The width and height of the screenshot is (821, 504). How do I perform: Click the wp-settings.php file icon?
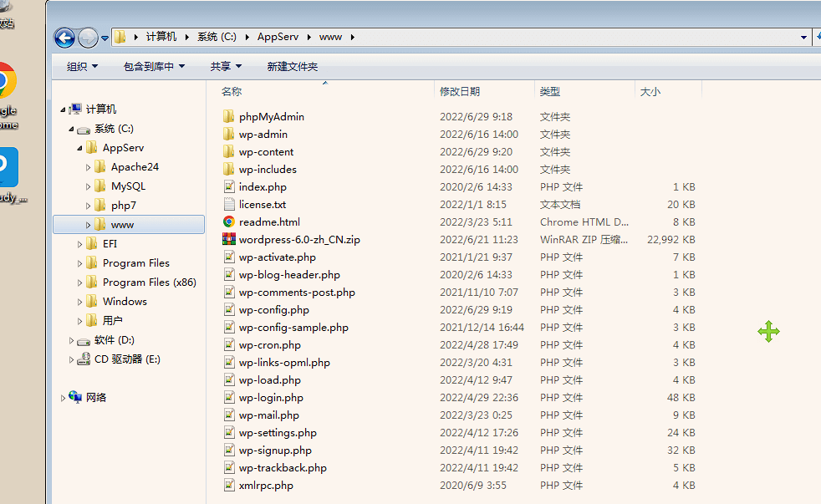(x=229, y=432)
